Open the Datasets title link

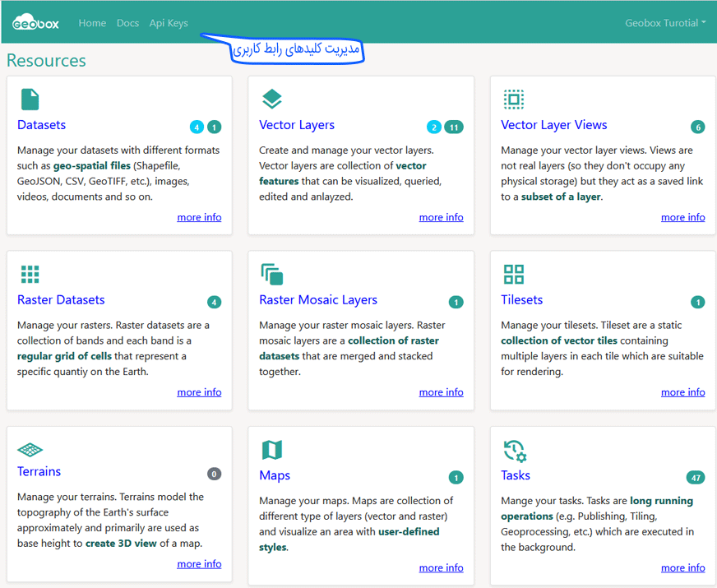click(41, 125)
